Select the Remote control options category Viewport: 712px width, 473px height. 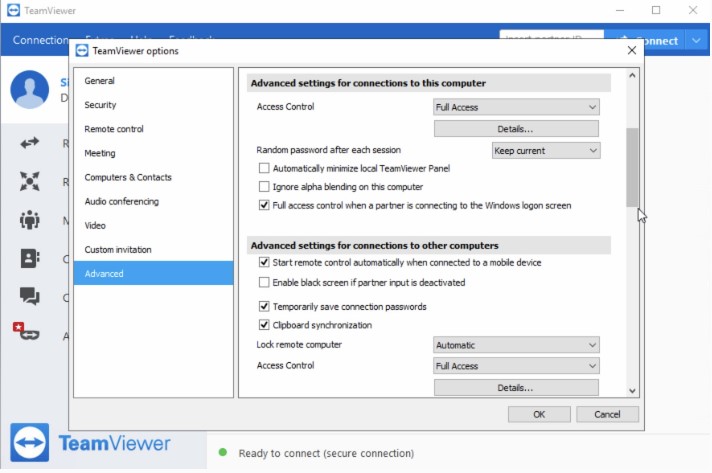[153, 129]
